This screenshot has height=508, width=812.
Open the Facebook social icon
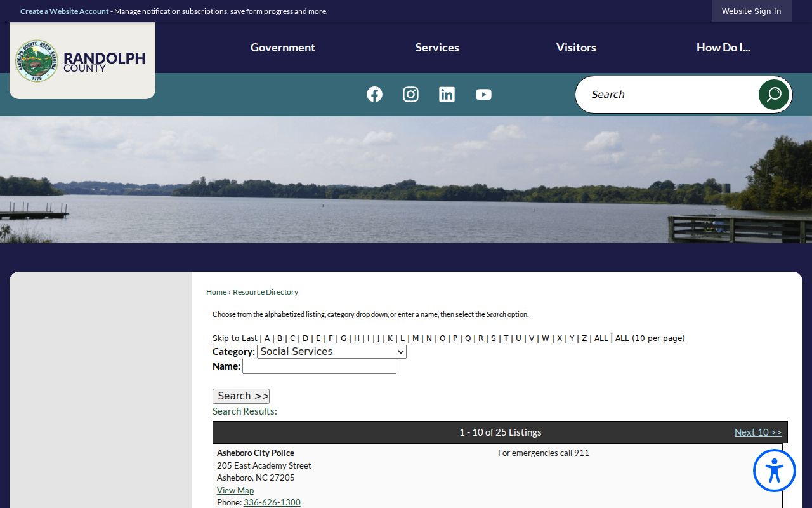(374, 94)
